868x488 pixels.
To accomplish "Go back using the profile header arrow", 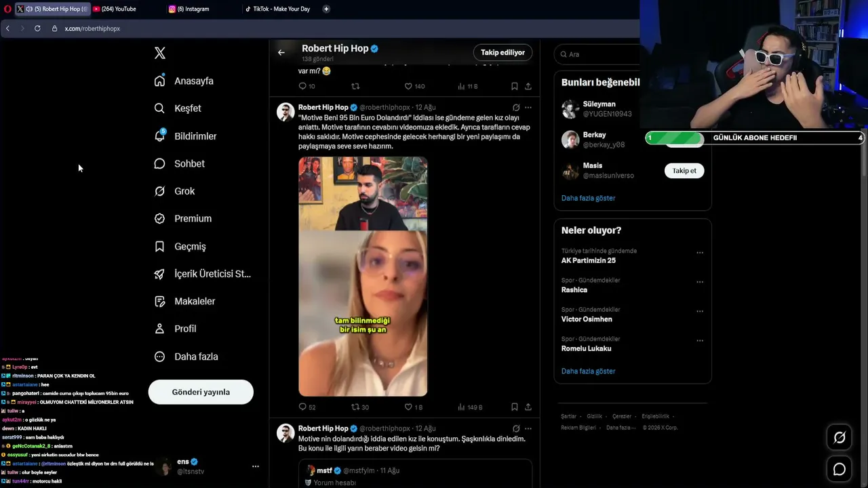I will pos(281,52).
